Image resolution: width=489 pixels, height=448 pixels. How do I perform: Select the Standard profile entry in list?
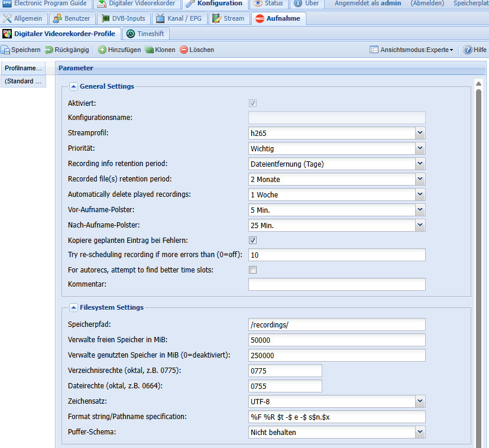point(23,82)
